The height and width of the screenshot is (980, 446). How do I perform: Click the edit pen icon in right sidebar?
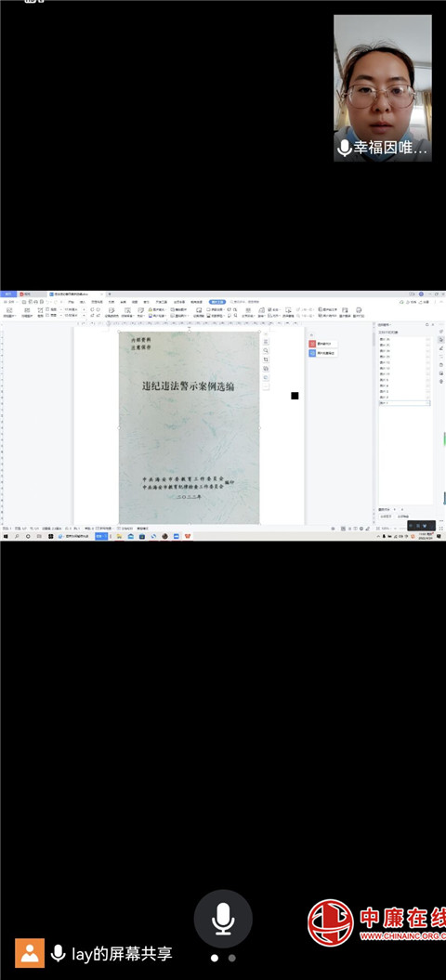(441, 348)
